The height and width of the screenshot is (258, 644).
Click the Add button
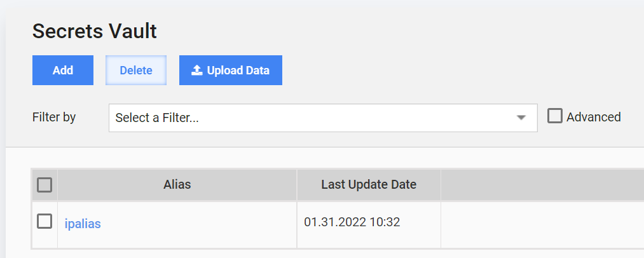pos(63,71)
